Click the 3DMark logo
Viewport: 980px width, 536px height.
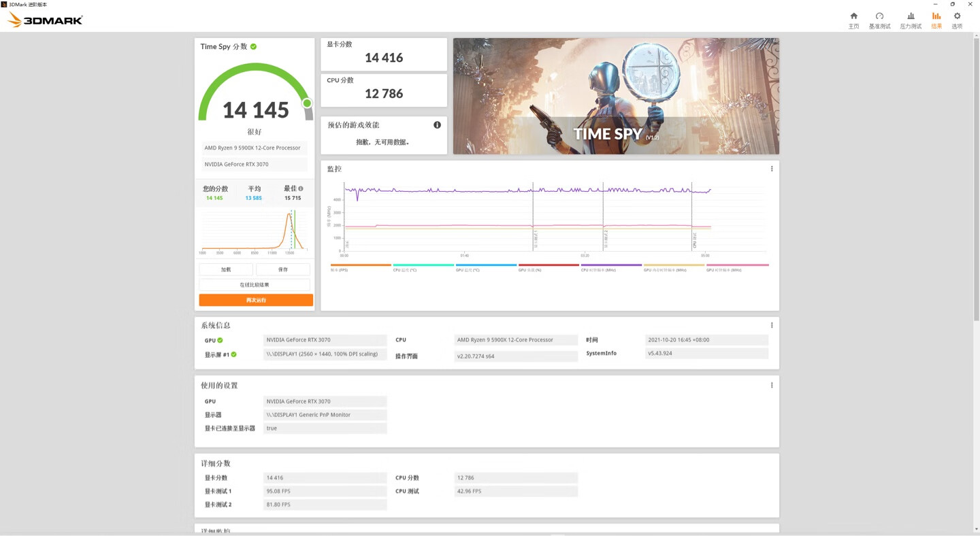(x=44, y=20)
